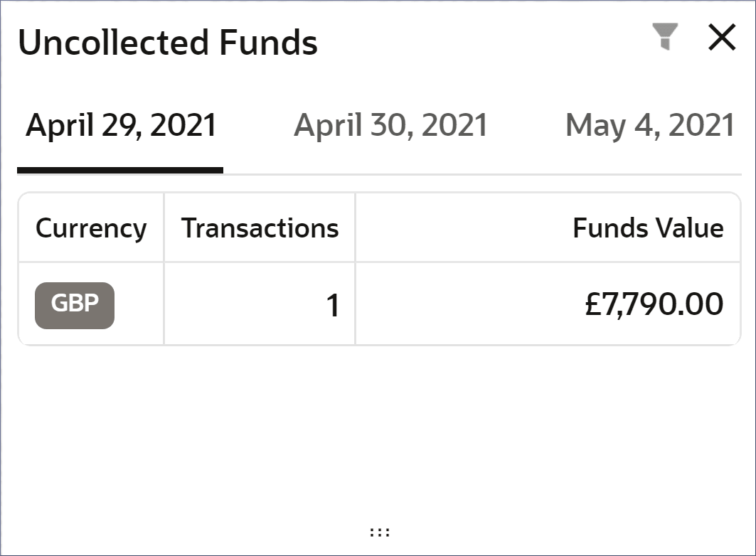The image size is (756, 556).
Task: Close the Uncollected Funds widget
Action: click(722, 38)
